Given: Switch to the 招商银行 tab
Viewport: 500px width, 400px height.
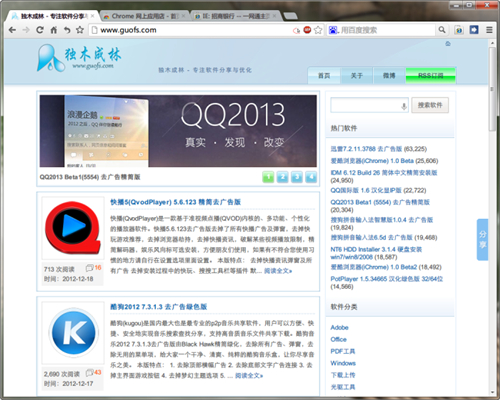Looking at the screenshot, I should (235, 16).
